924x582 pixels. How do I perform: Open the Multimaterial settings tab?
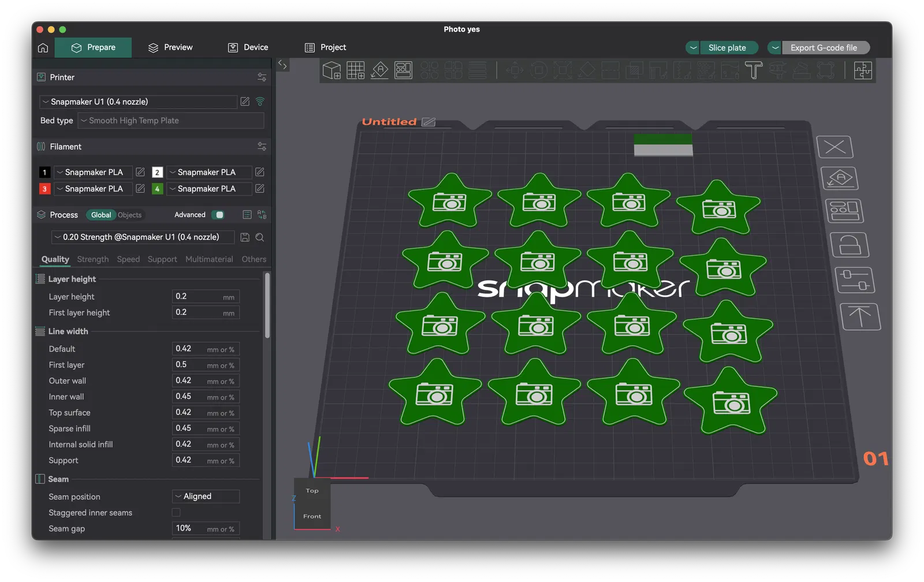pos(209,259)
